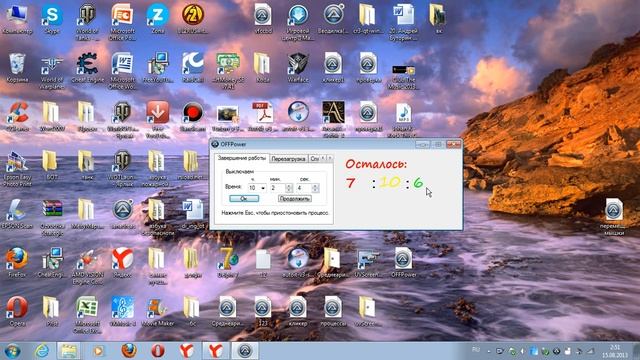Open Microsoft Office Excel desktop shortcut
Image resolution: width=640 pixels, height=360 pixels.
click(x=87, y=315)
